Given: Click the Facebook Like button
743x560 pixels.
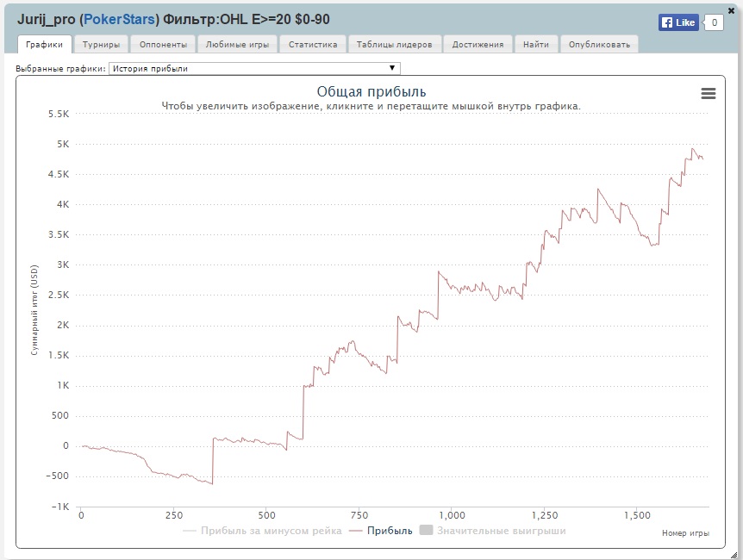Looking at the screenshot, I should [678, 23].
